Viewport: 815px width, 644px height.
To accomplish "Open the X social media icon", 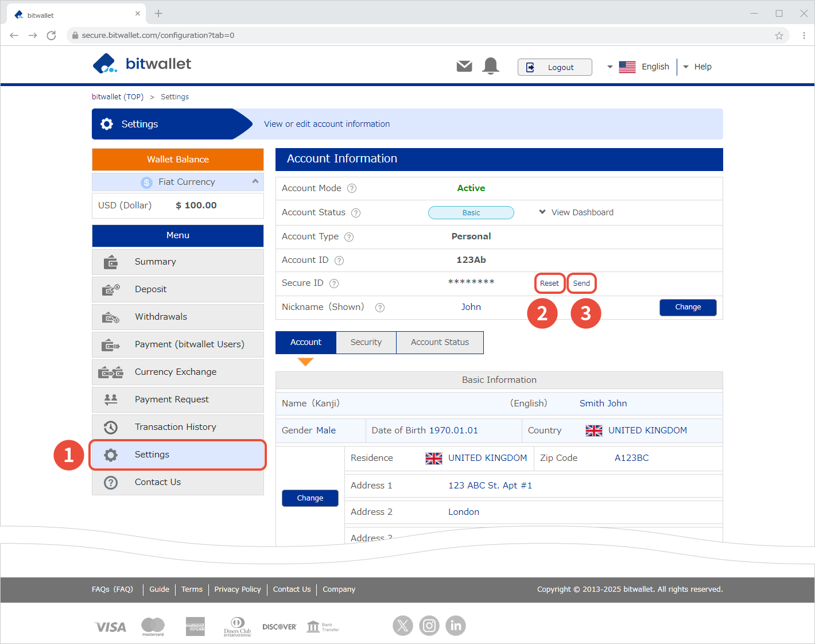I will tap(403, 626).
